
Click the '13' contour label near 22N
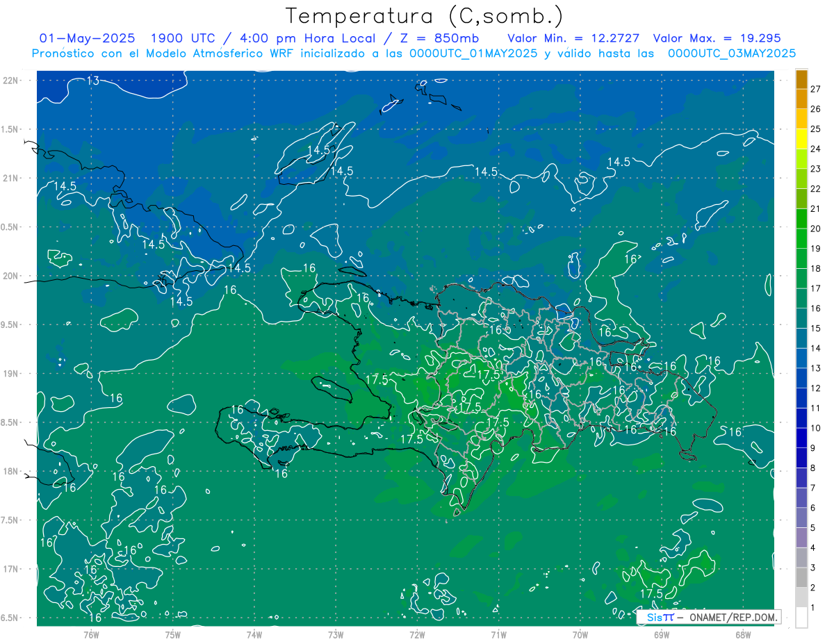[92, 81]
